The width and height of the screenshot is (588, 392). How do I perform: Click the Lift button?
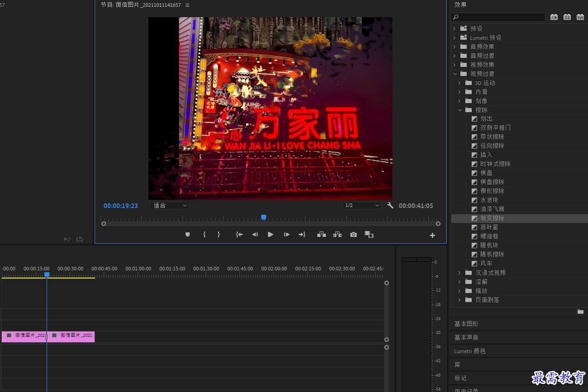(x=321, y=235)
